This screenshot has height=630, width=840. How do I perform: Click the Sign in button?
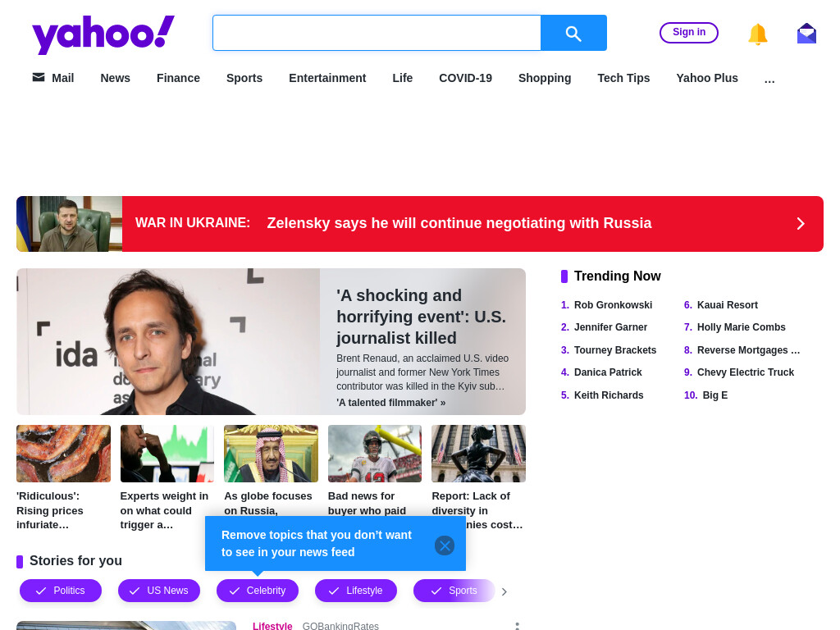pos(689,33)
